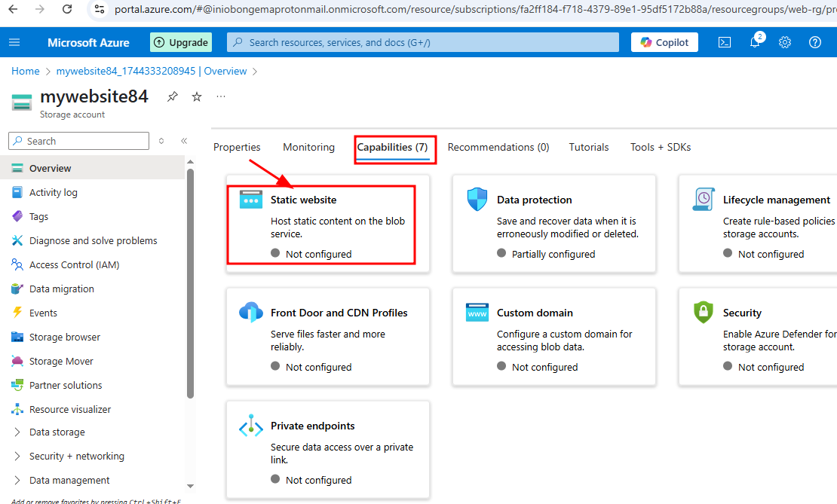Open the Data protection capability

click(554, 224)
